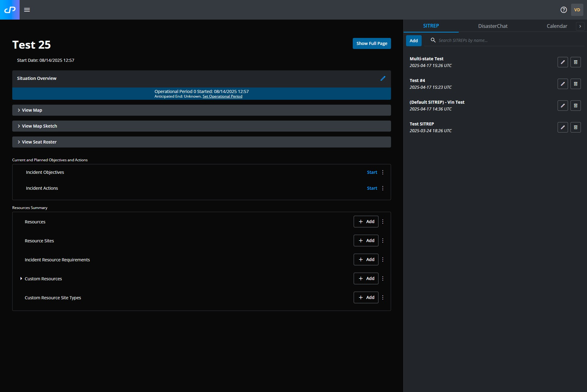This screenshot has width=587, height=392.
Task: Open more options for Custom Resource Site Types
Action: pyautogui.click(x=383, y=297)
